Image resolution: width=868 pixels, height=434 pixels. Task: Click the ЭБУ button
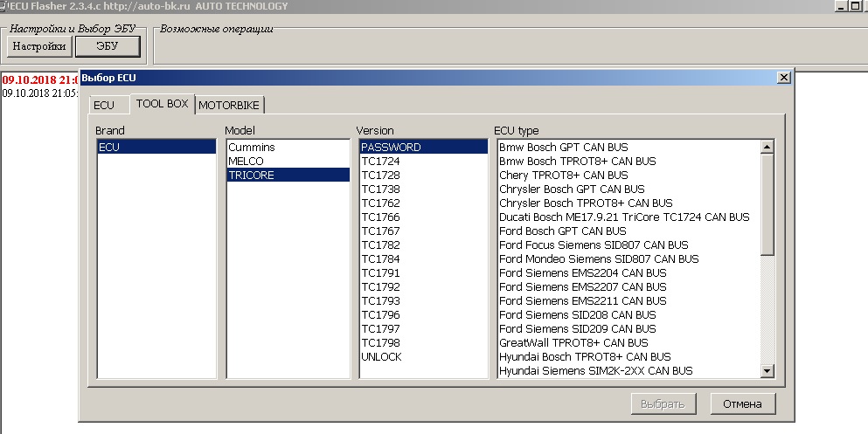pyautogui.click(x=108, y=46)
